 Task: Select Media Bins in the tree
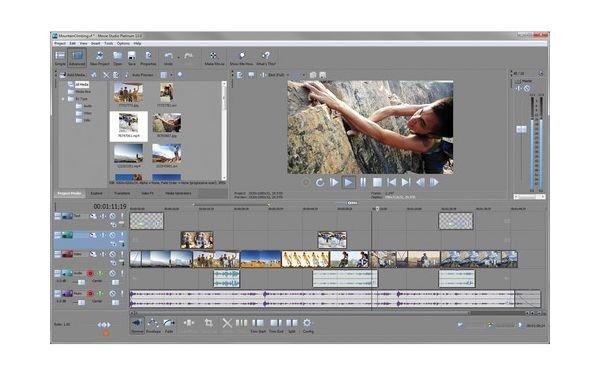pyautogui.click(x=83, y=91)
